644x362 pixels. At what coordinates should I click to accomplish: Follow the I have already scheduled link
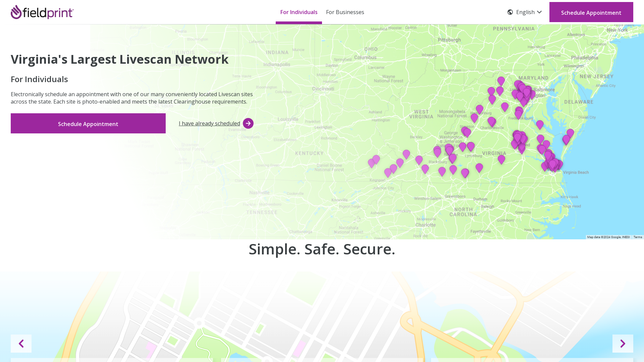point(209,123)
